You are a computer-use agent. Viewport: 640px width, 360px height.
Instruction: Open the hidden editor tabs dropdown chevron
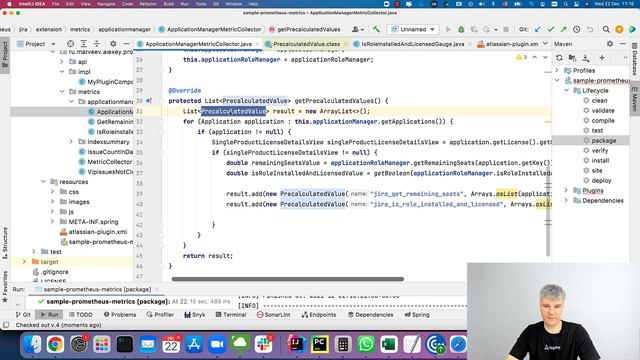coord(545,44)
